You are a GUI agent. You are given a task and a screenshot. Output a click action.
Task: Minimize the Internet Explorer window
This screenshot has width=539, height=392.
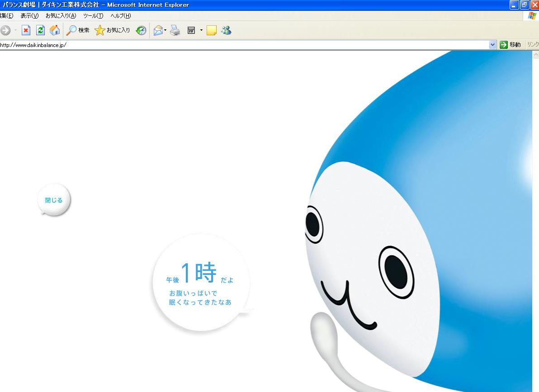tap(514, 5)
